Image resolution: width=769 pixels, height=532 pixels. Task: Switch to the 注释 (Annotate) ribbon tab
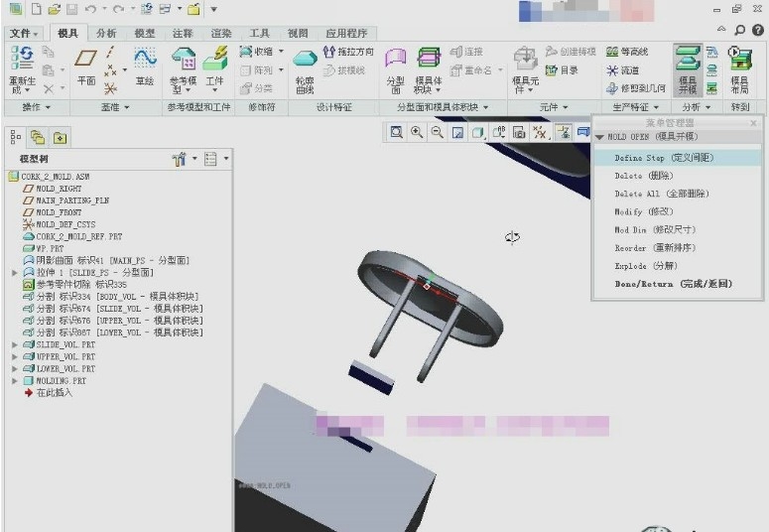click(183, 34)
